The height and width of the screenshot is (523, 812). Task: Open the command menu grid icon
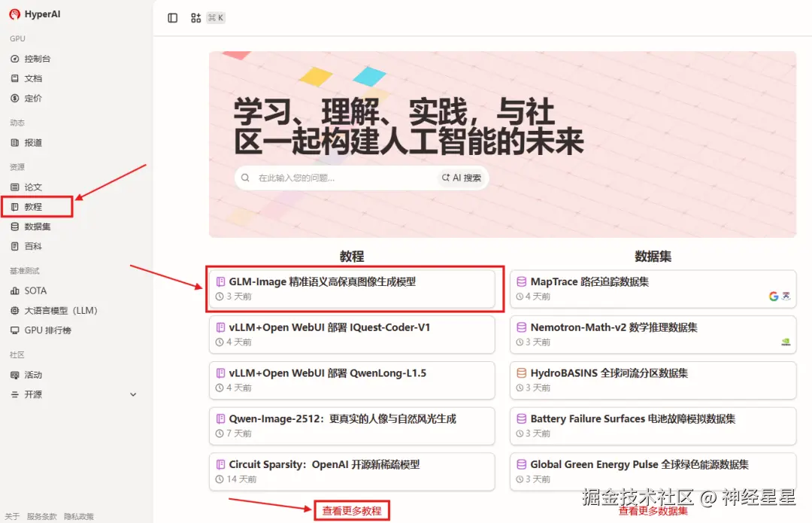(x=195, y=17)
